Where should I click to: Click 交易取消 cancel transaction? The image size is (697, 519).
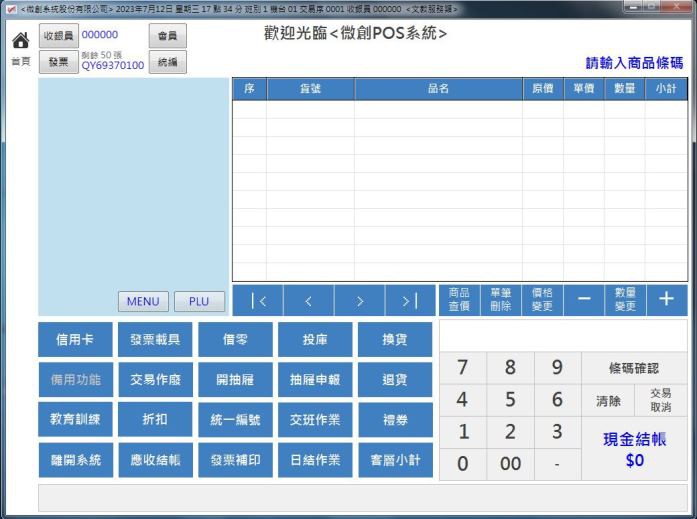661,400
